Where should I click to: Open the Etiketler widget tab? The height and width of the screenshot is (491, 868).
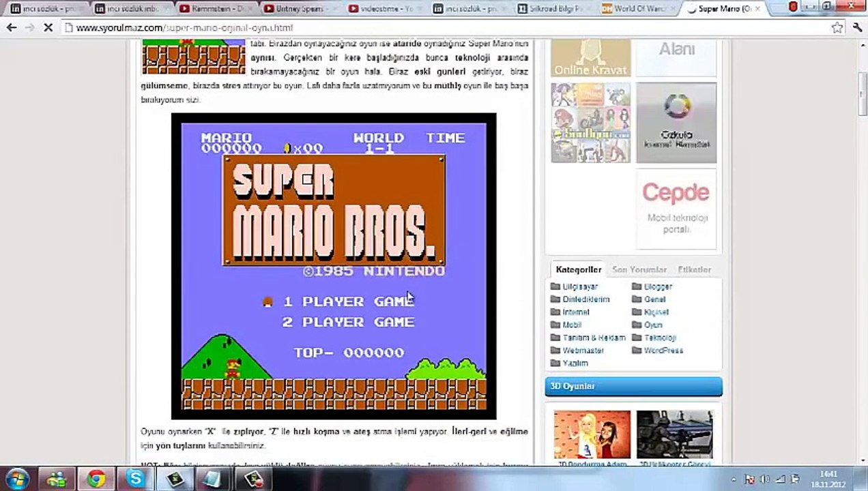tap(694, 270)
